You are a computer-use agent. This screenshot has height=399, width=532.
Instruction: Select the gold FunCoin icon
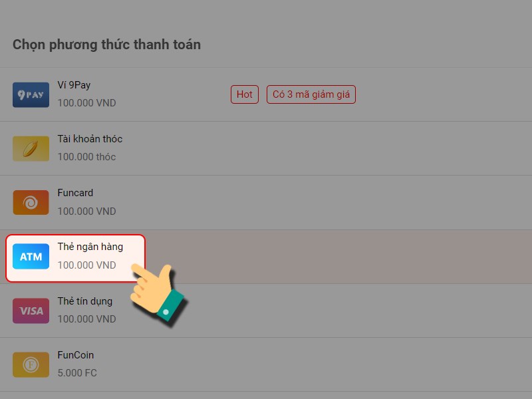pyautogui.click(x=31, y=364)
